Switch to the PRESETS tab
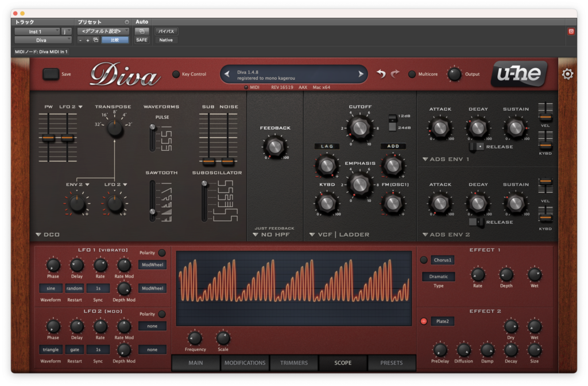588x386 pixels. point(392,363)
